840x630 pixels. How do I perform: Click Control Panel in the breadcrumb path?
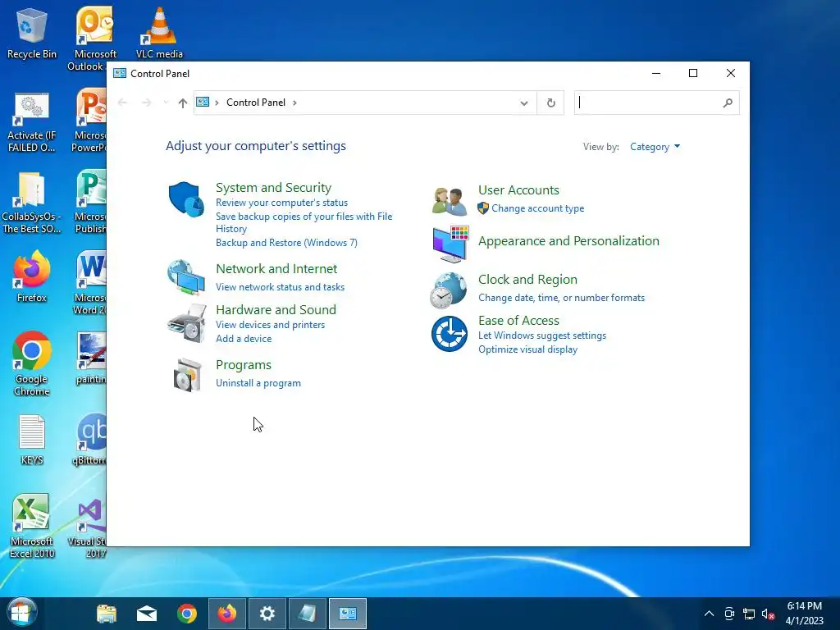point(256,103)
